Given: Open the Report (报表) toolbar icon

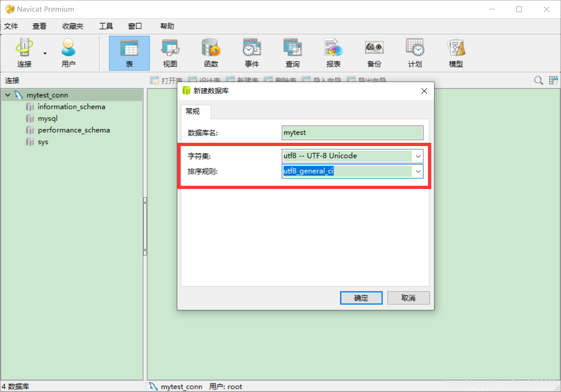Looking at the screenshot, I should click(x=333, y=53).
